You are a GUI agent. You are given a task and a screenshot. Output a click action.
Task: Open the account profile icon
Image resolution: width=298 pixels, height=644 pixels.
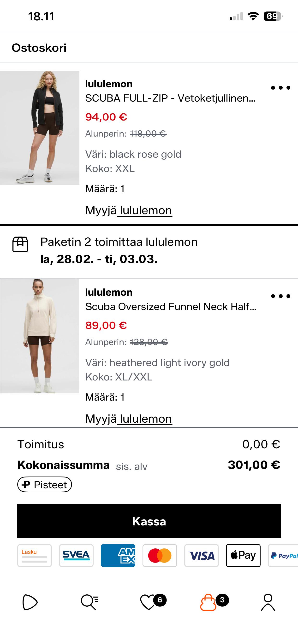pos(268,602)
